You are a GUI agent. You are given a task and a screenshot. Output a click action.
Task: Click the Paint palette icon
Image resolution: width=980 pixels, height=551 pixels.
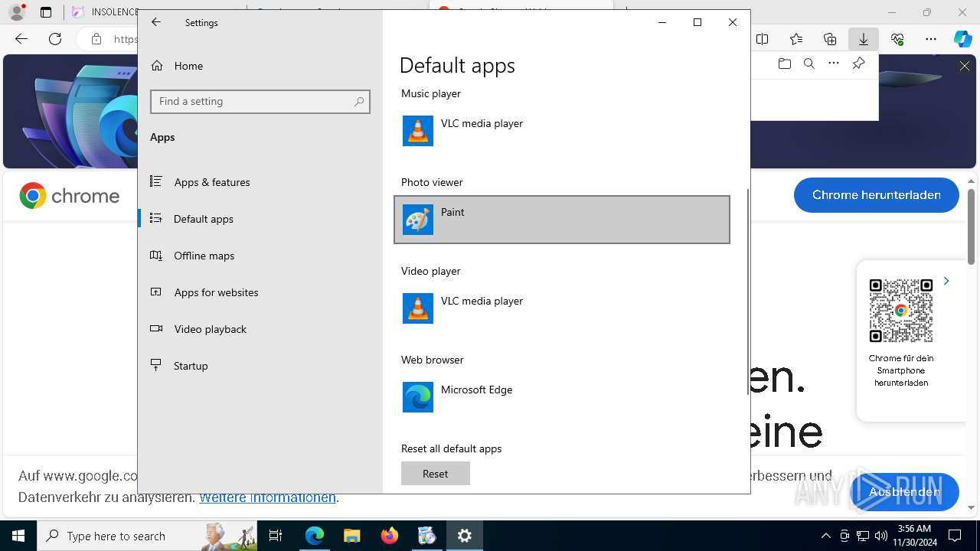click(418, 220)
